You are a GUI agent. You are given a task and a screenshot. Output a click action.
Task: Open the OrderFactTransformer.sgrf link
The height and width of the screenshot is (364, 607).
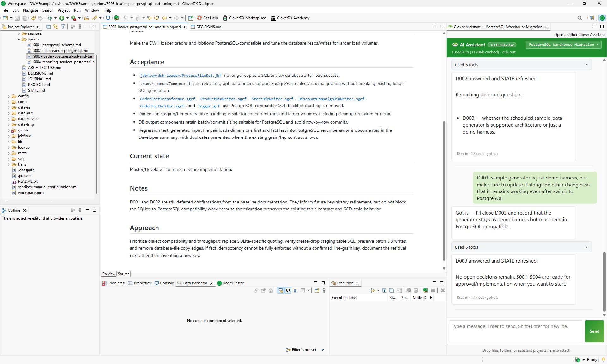168,99
